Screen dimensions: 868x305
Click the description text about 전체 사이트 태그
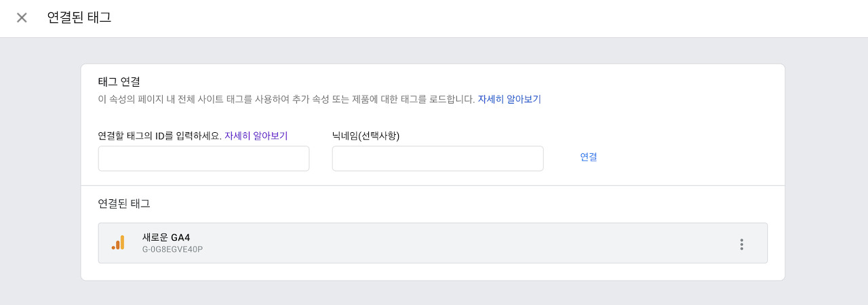click(x=285, y=99)
